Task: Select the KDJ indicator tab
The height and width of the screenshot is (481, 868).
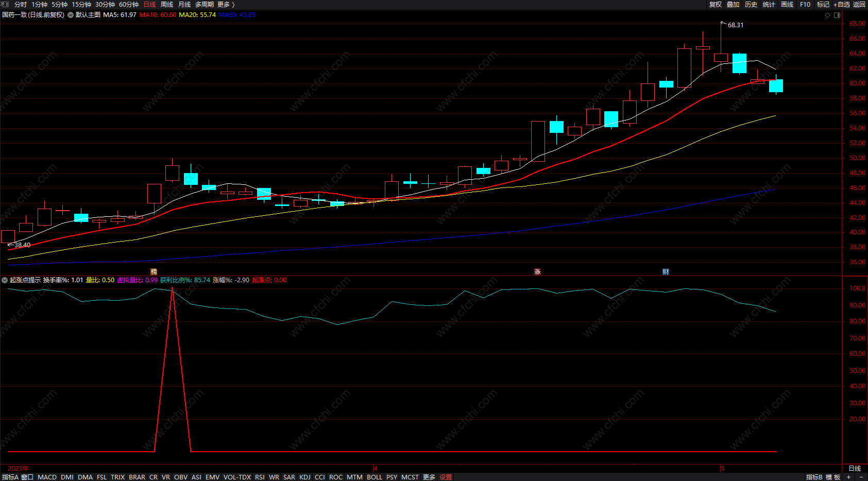Action: pos(305,477)
